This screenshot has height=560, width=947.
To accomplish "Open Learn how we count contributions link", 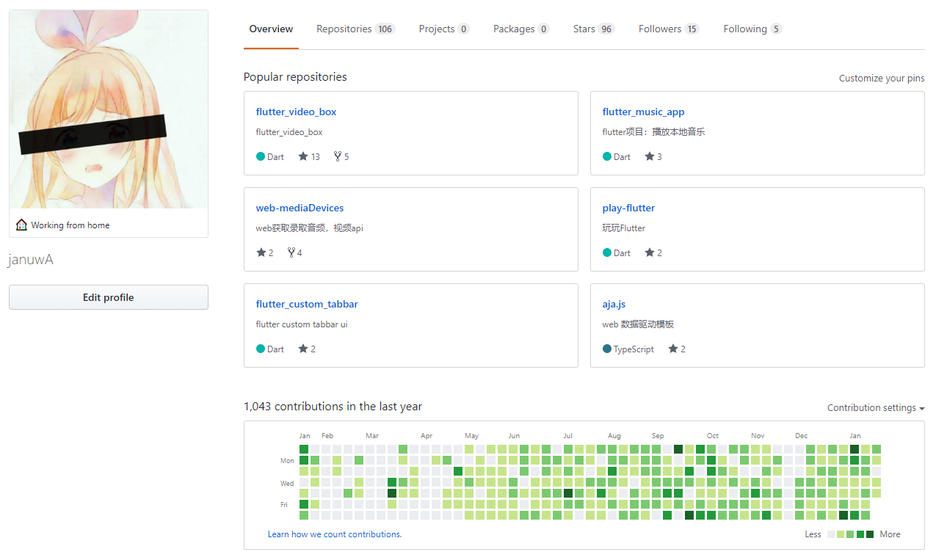I will click(335, 534).
